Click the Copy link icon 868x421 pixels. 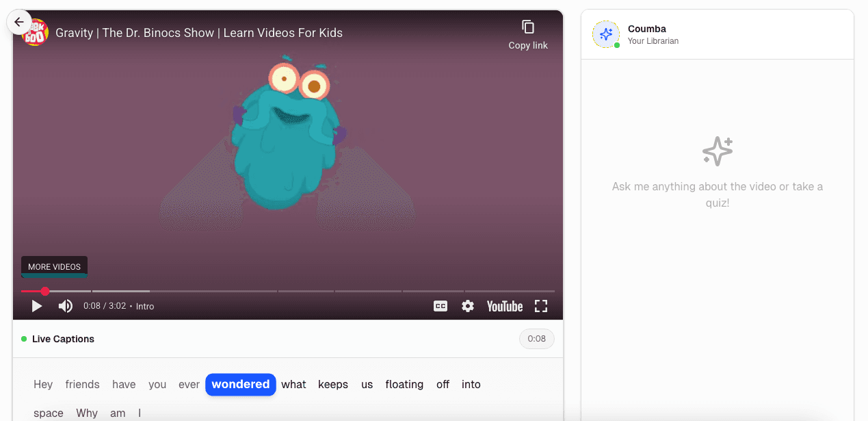point(528,27)
